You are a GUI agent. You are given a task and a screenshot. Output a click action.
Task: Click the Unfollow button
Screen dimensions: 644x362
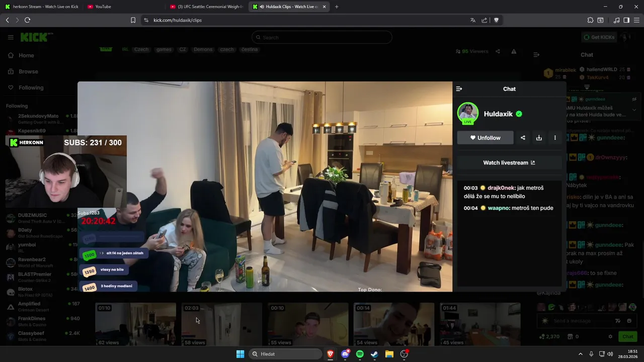pyautogui.click(x=486, y=138)
